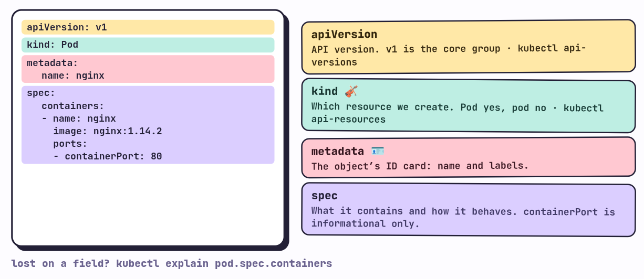Click the '- name: nginx' container line
The width and height of the screenshot is (644, 279).
click(x=79, y=119)
